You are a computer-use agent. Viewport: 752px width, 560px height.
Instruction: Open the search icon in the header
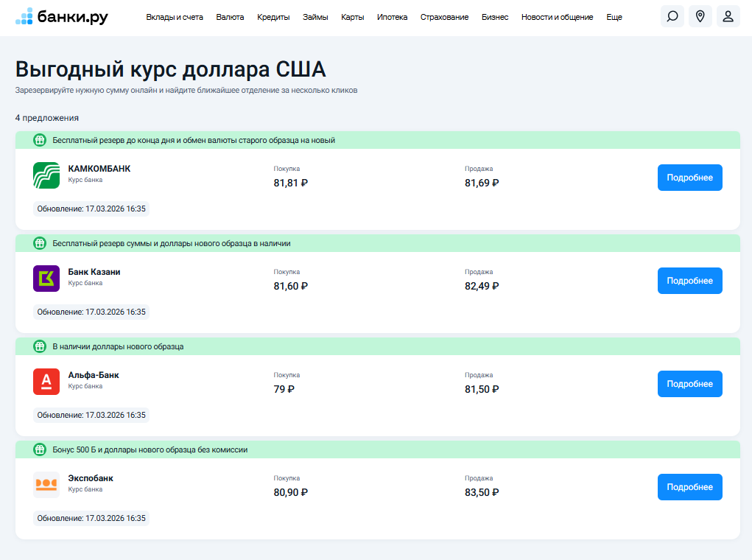[671, 15]
